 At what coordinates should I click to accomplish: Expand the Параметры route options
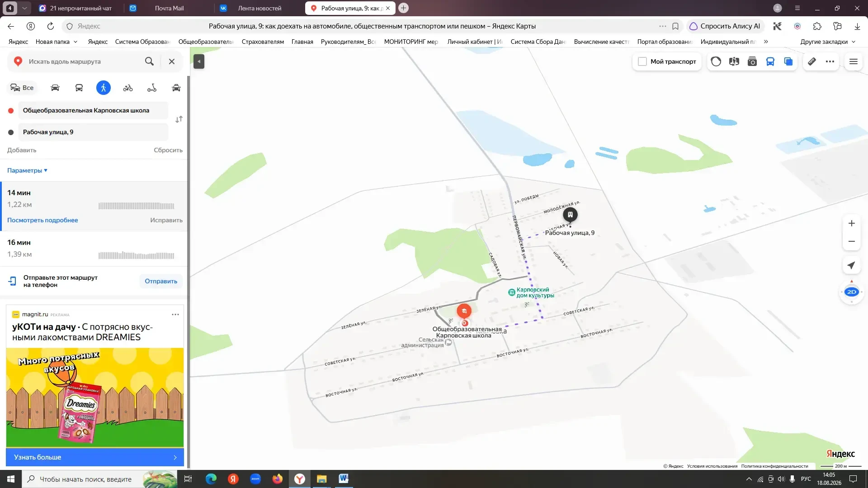pyautogui.click(x=27, y=170)
